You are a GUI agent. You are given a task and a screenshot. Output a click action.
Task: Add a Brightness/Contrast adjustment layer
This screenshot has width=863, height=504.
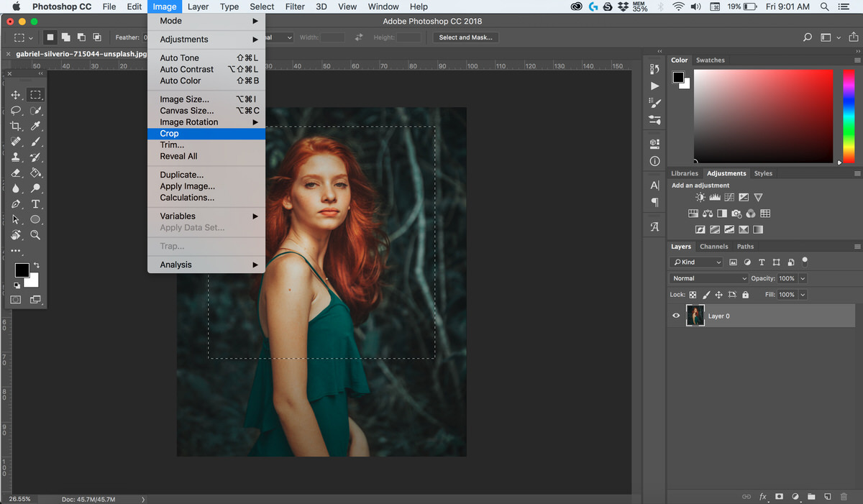click(699, 197)
